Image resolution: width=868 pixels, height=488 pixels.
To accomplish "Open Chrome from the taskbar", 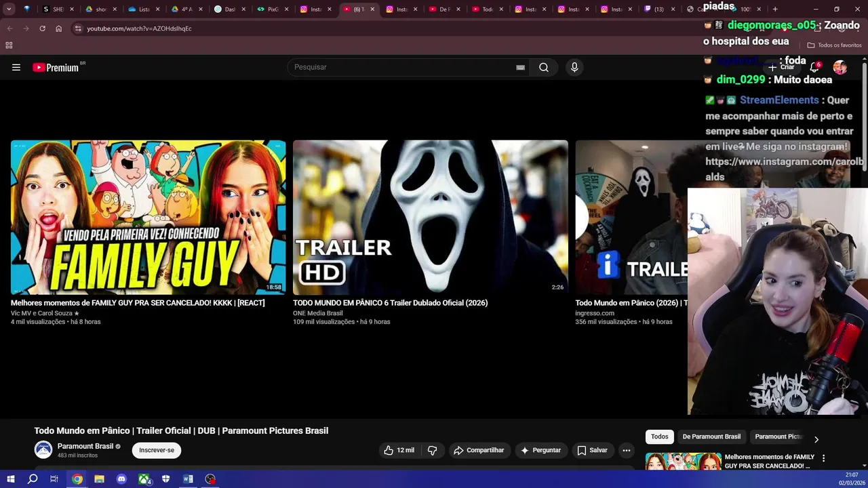I will tap(77, 479).
